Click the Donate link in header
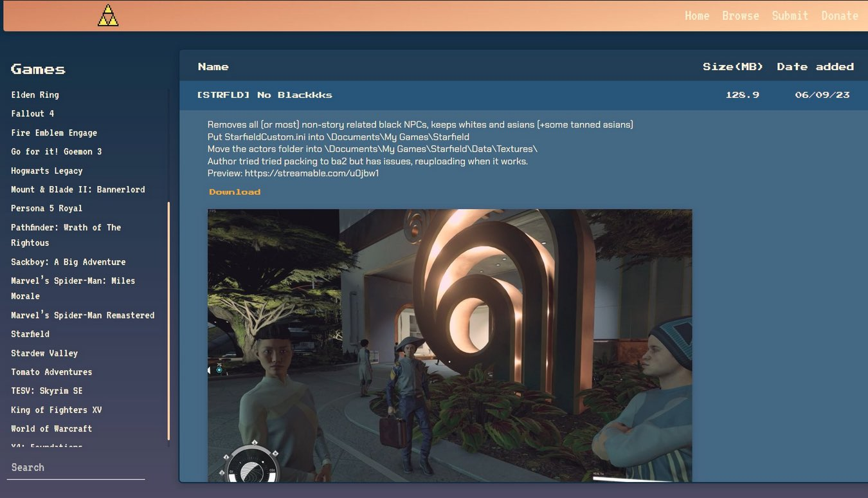The image size is (868, 498). [839, 15]
